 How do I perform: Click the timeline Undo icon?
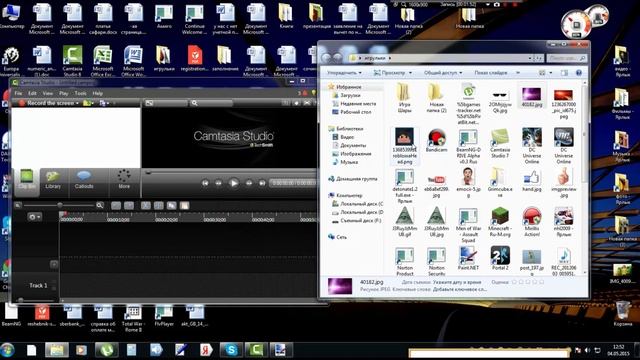tap(116, 206)
